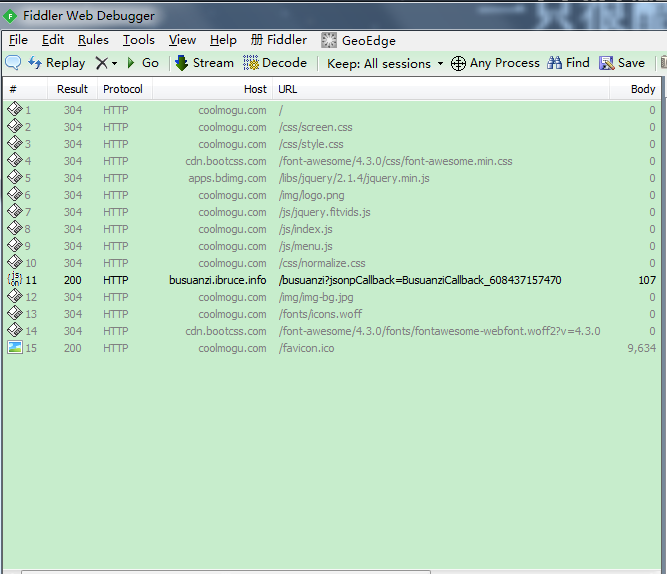The width and height of the screenshot is (667, 574).
Task: Click the Fiddler logo in title bar
Action: pyautogui.click(x=10, y=17)
